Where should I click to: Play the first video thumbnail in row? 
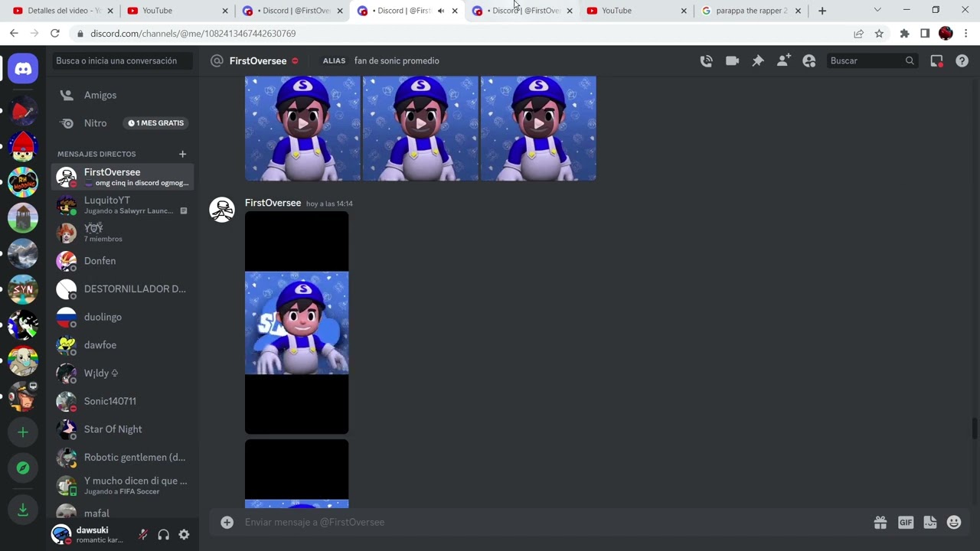[302, 128]
